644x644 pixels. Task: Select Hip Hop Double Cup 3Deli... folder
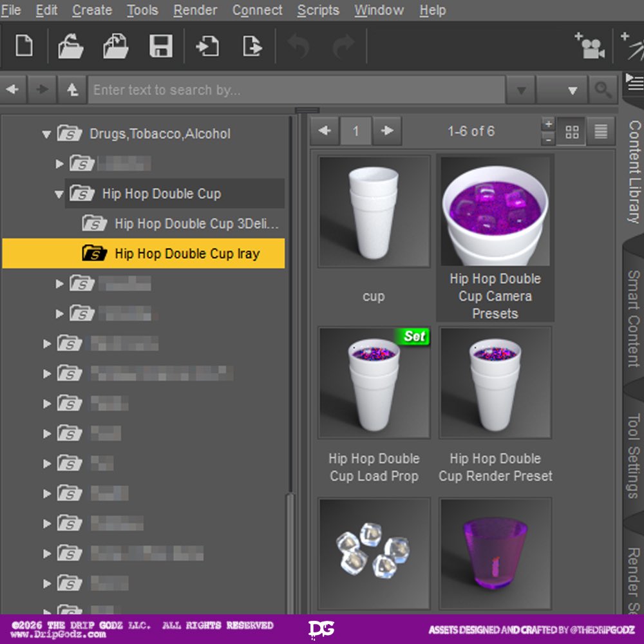181,224
